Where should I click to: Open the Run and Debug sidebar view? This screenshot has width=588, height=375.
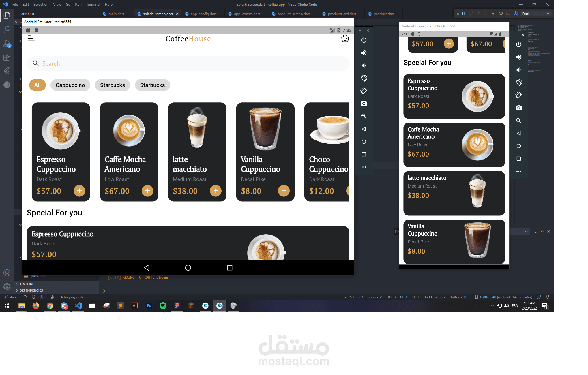coord(7,44)
